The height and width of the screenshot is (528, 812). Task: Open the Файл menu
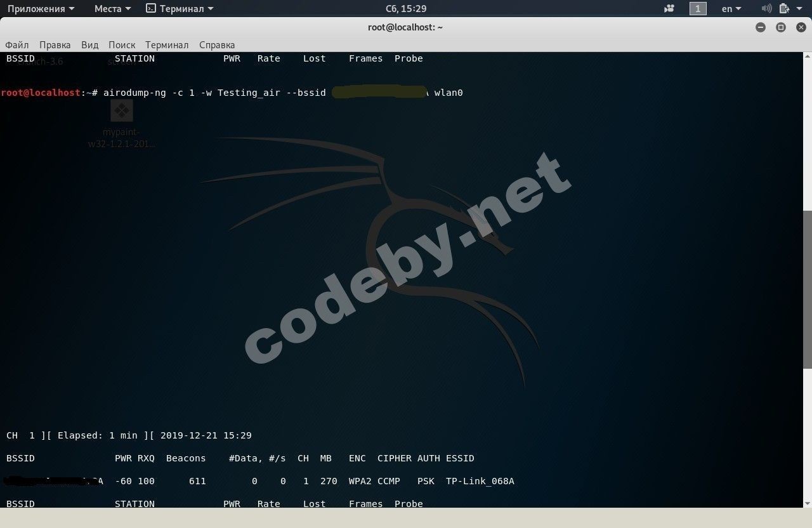click(17, 45)
